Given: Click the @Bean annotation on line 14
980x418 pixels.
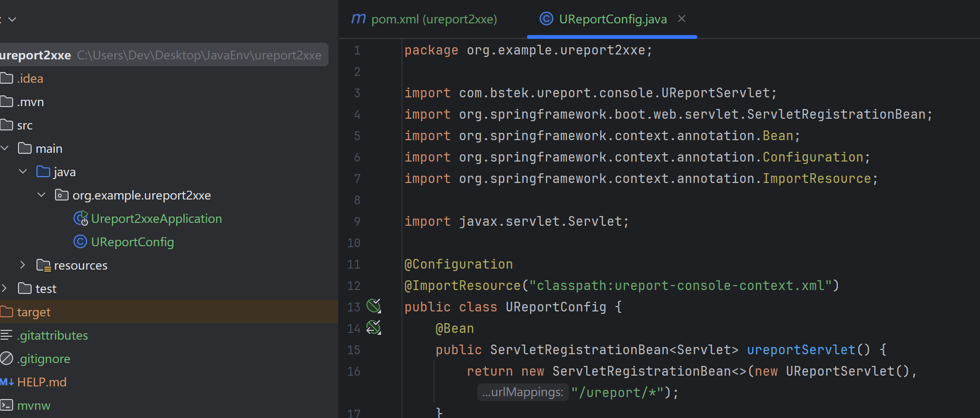Looking at the screenshot, I should (x=454, y=328).
